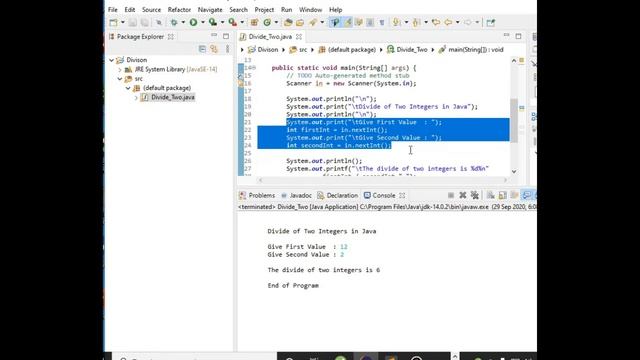Click the Coverage launch toolbar icon

pos(213,22)
